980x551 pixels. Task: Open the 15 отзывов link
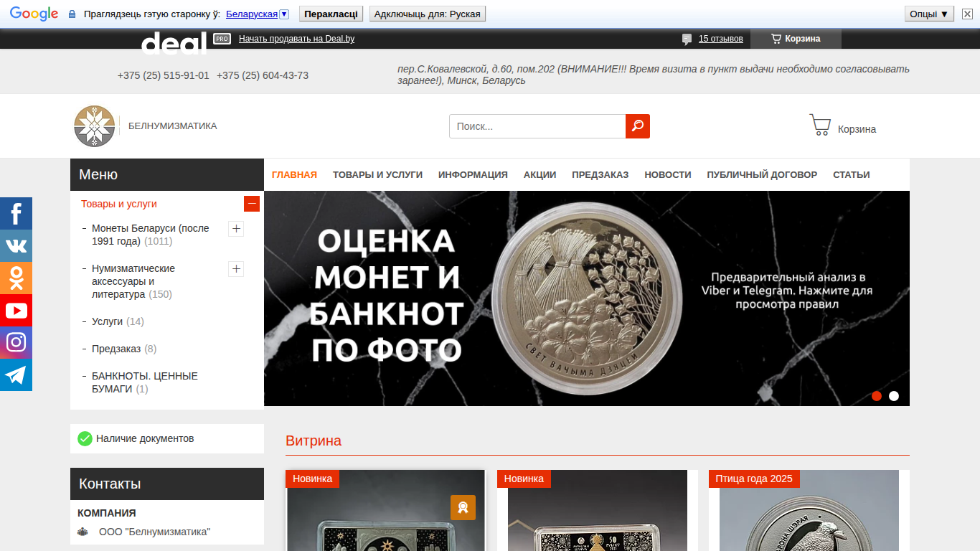point(721,39)
